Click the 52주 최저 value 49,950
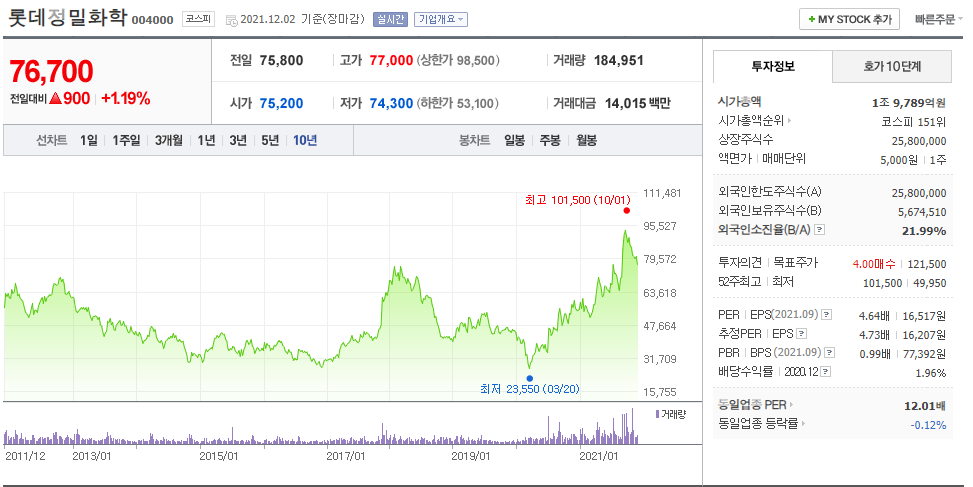 coord(930,283)
